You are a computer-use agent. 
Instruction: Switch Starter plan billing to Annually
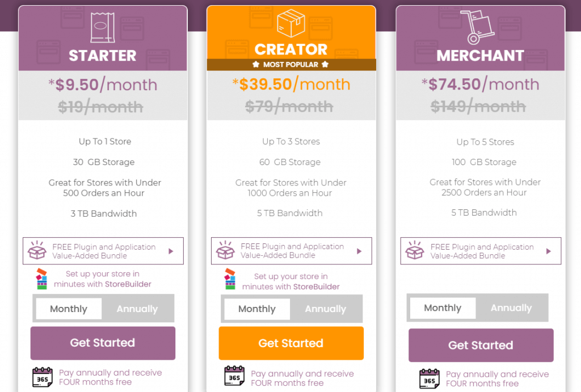tap(137, 309)
